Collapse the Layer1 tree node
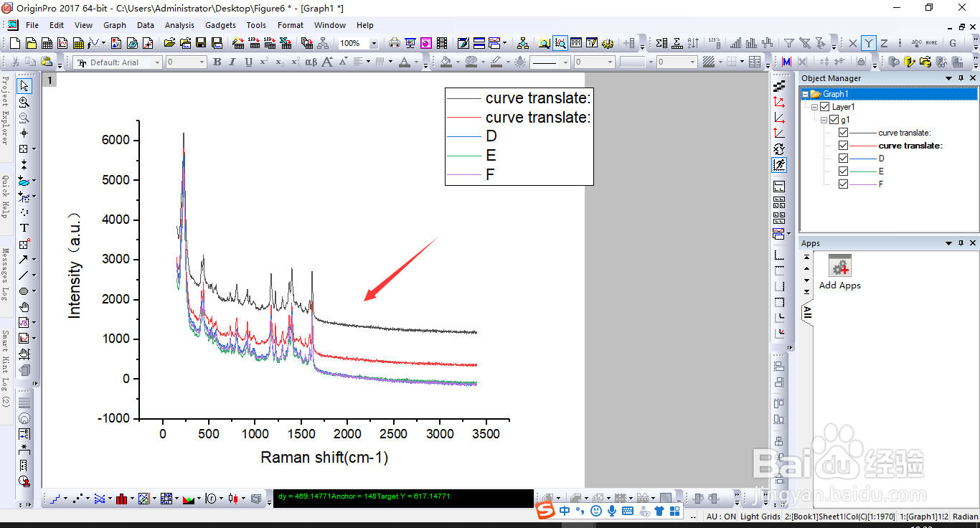The image size is (980, 528). pyautogui.click(x=815, y=107)
